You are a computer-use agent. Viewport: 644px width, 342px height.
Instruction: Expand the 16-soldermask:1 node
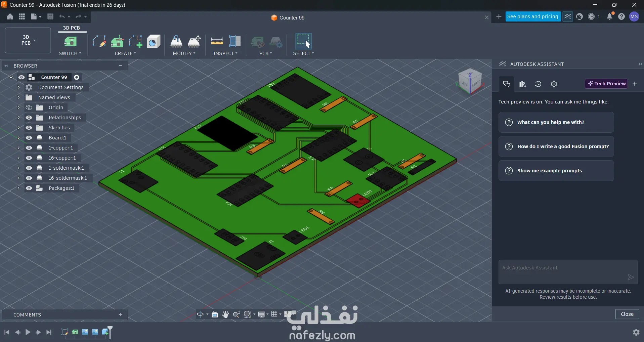point(18,178)
